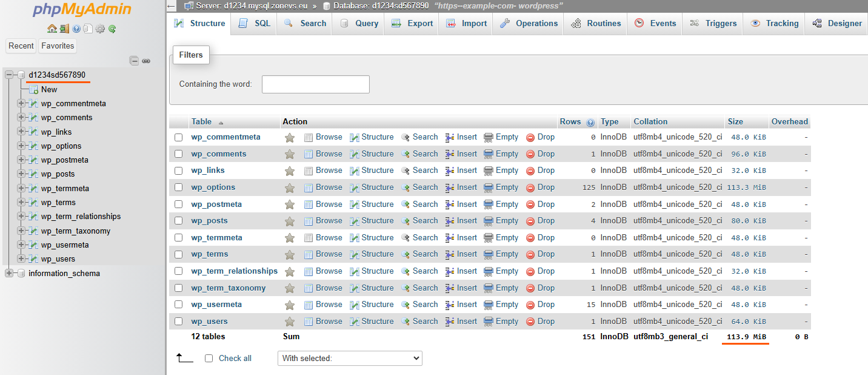Click the Containing the word filter field
The width and height of the screenshot is (868, 375).
[315, 84]
